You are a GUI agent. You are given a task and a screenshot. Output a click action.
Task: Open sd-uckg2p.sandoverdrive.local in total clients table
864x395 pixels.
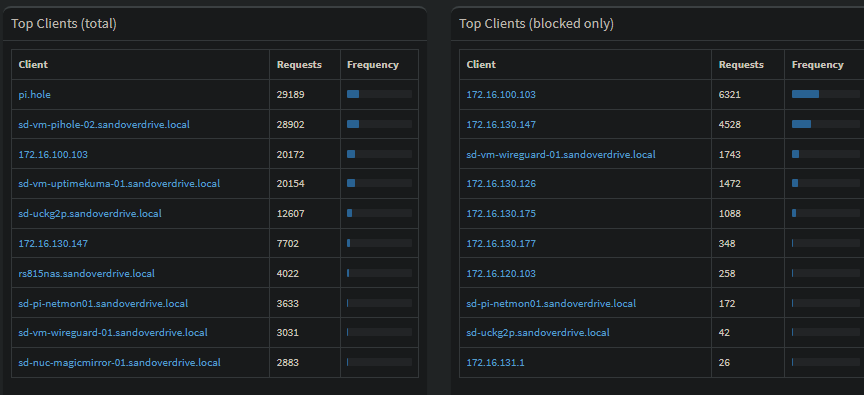click(90, 213)
